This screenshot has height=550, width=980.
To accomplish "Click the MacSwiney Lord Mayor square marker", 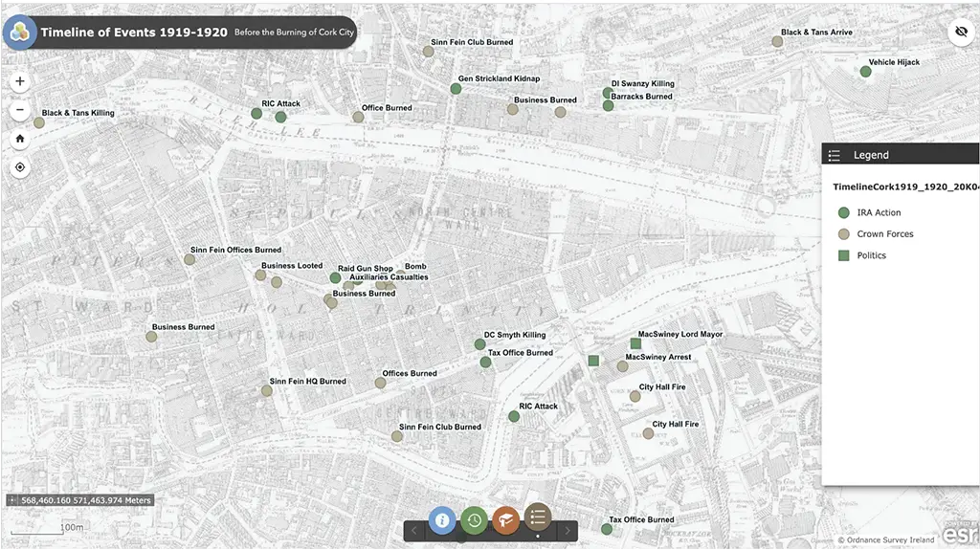I will pos(635,343).
